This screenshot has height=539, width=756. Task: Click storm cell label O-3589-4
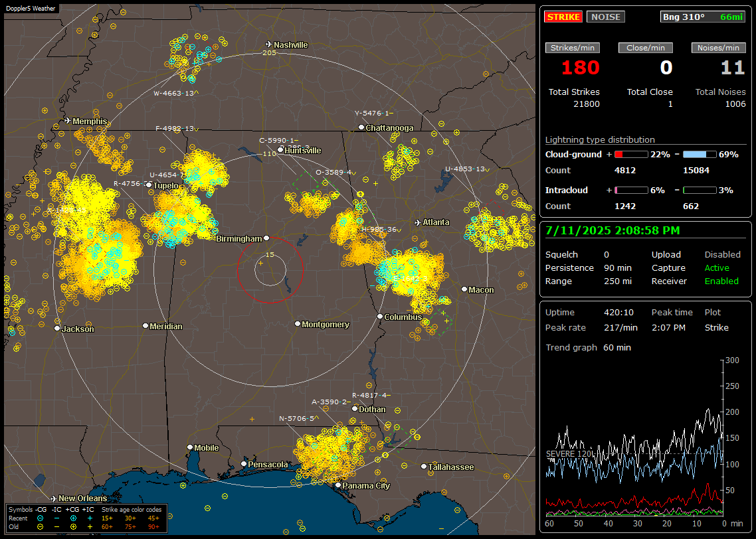click(x=335, y=172)
